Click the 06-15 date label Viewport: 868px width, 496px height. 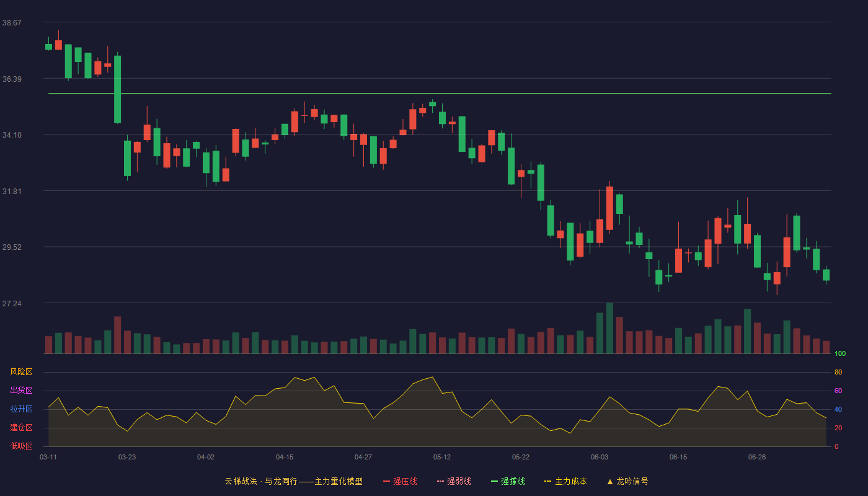coord(678,457)
